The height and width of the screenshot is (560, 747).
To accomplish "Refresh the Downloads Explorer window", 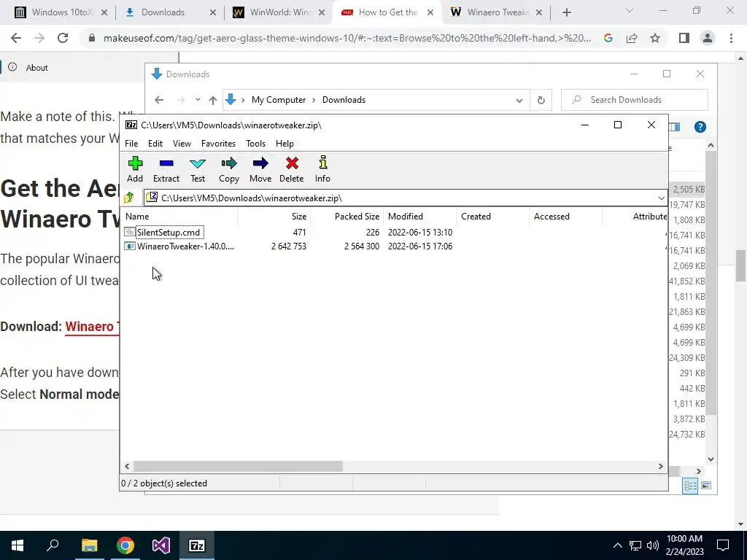I will click(x=541, y=100).
